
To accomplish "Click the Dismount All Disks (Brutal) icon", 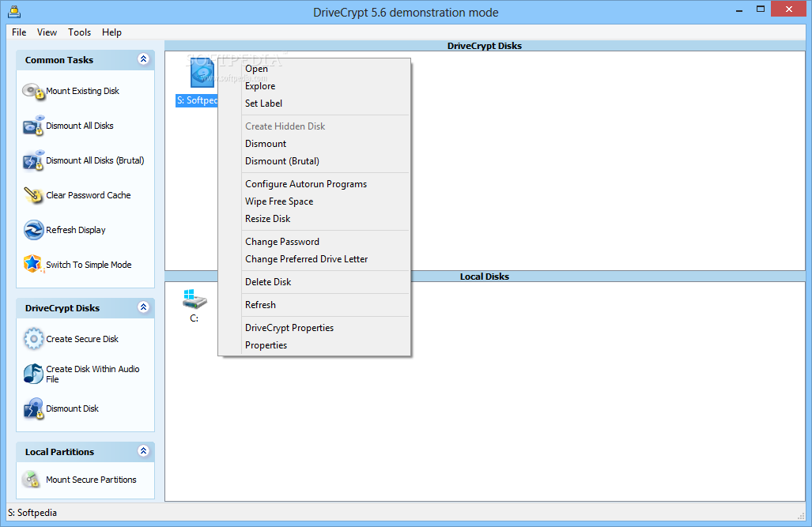I will [x=33, y=160].
